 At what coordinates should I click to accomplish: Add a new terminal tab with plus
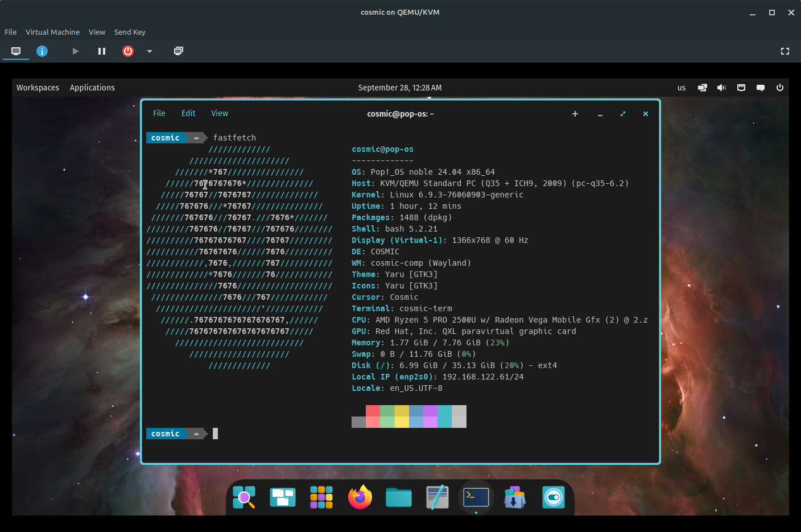pos(575,114)
